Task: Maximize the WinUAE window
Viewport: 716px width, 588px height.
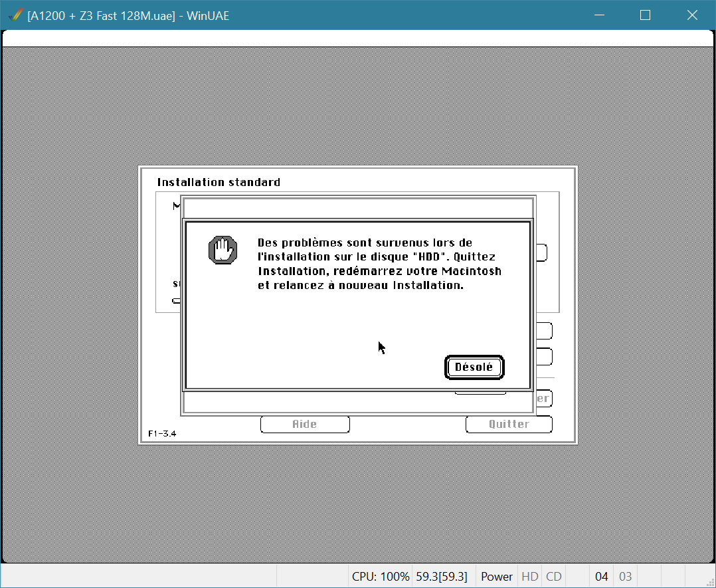Action: (645, 15)
